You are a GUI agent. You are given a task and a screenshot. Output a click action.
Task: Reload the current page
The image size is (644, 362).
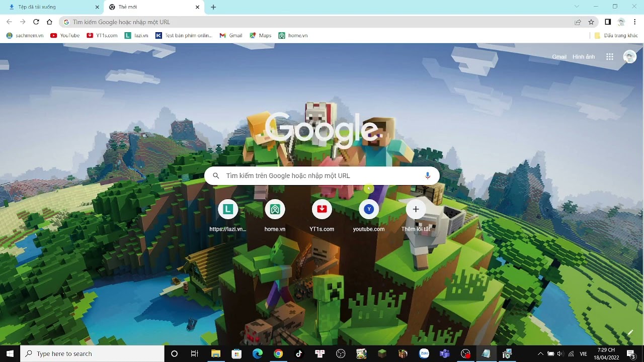click(x=36, y=22)
